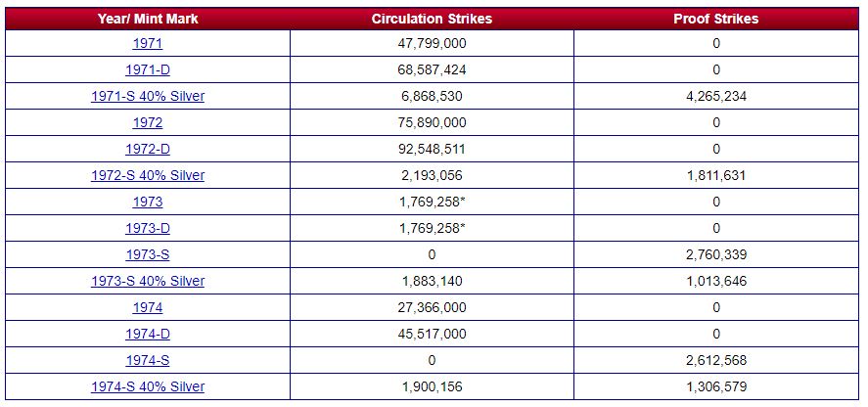Open the 1971-D link

tap(148, 69)
